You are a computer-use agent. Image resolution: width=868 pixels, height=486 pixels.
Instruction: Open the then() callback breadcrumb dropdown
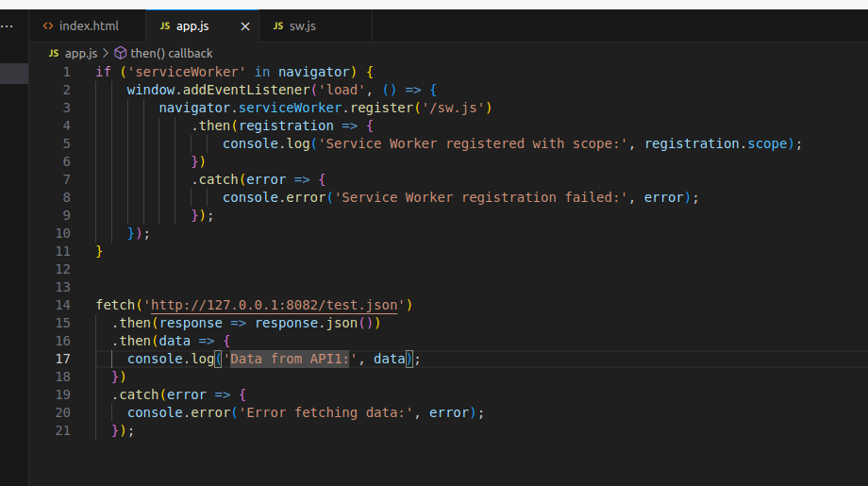171,54
